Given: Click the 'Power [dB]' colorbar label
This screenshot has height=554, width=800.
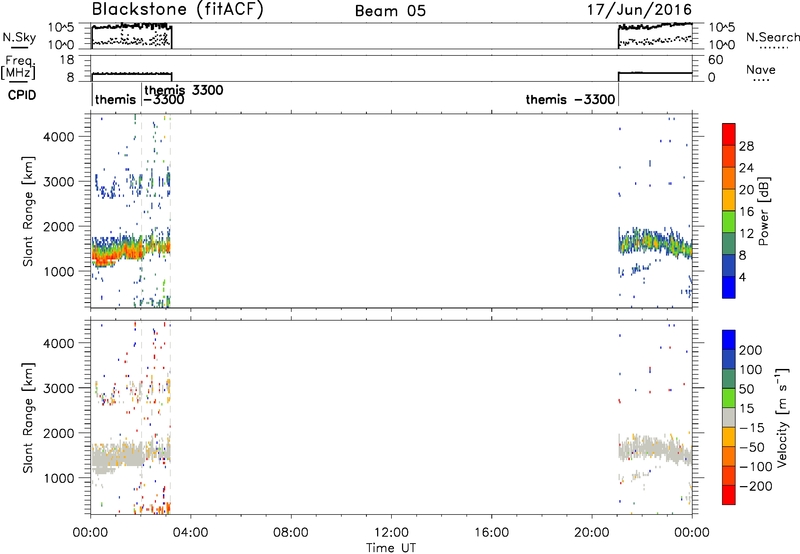Looking at the screenshot, I should (x=764, y=211).
